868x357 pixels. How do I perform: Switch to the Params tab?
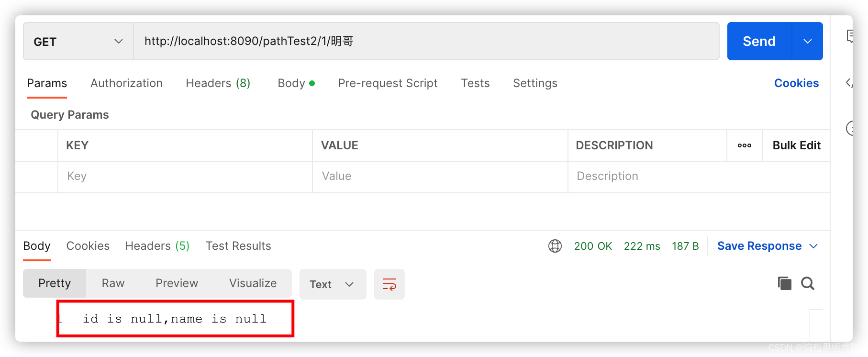coord(47,83)
